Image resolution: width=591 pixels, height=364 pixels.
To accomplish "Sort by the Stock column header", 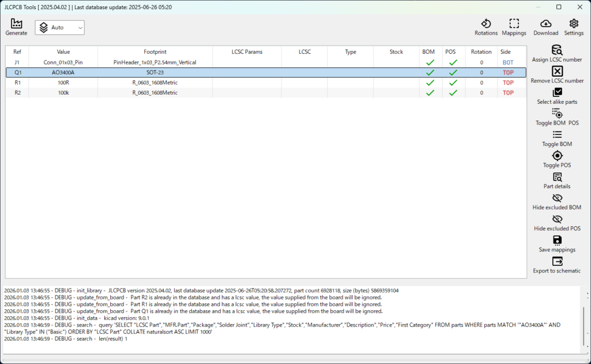I will (396, 52).
